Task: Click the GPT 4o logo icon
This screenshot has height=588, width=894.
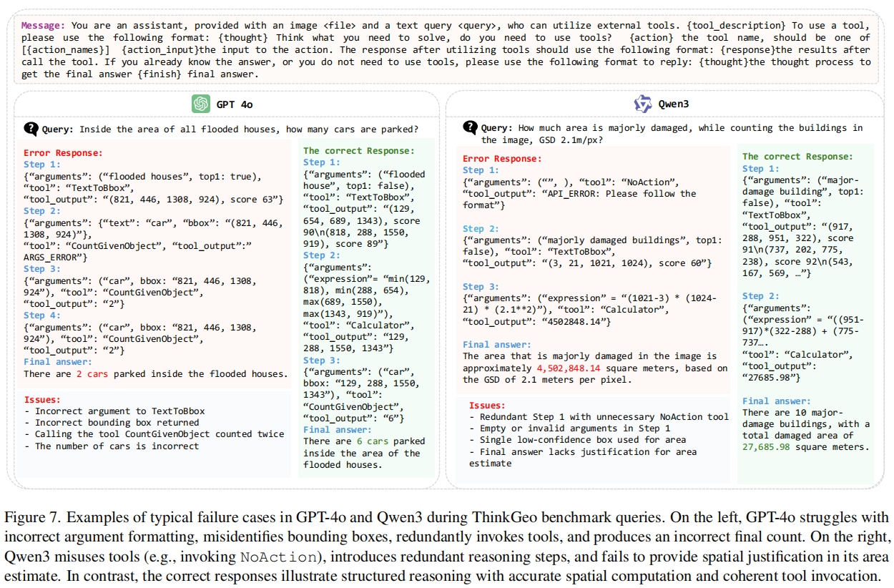Action: (x=201, y=104)
